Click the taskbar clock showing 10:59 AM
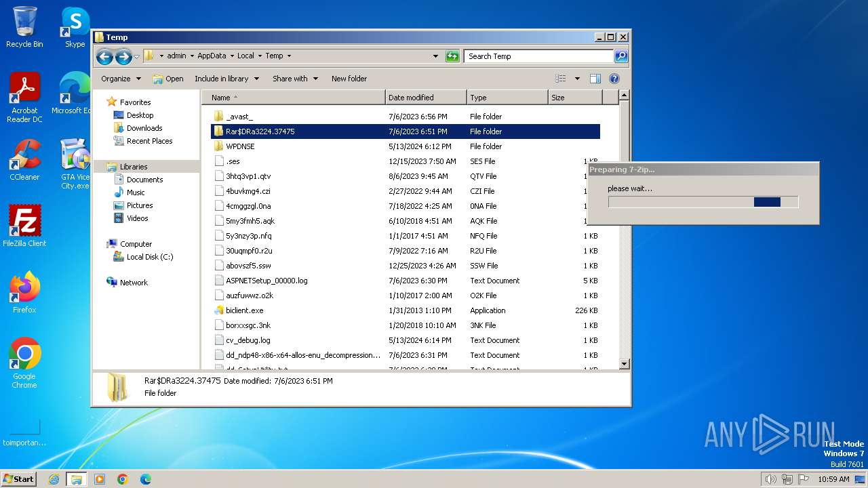 833,479
